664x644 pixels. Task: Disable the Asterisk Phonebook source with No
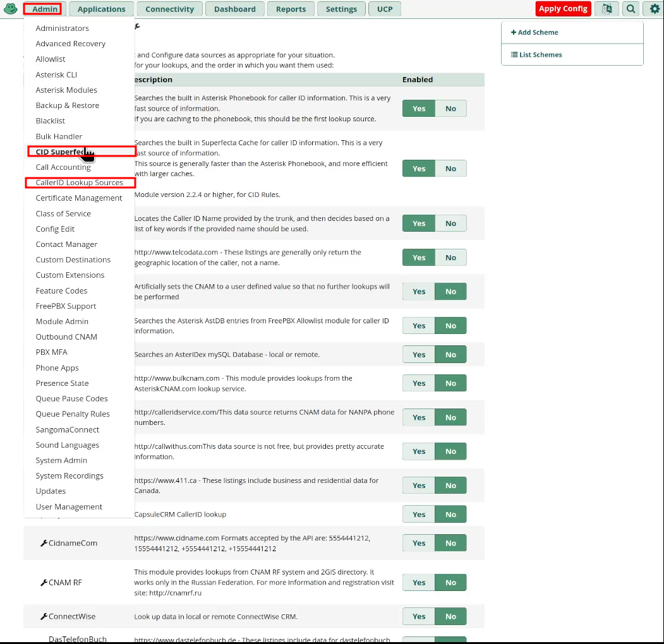click(450, 109)
